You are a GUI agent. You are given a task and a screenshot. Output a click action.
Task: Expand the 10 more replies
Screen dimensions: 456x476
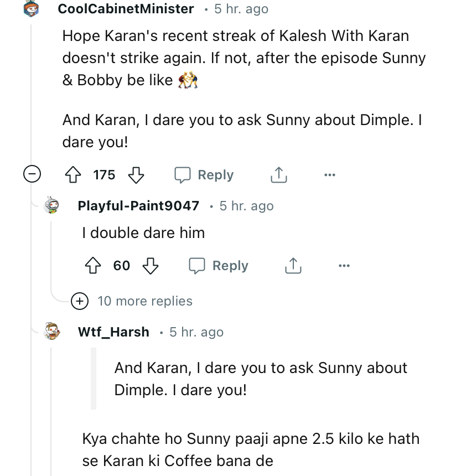pyautogui.click(x=80, y=301)
